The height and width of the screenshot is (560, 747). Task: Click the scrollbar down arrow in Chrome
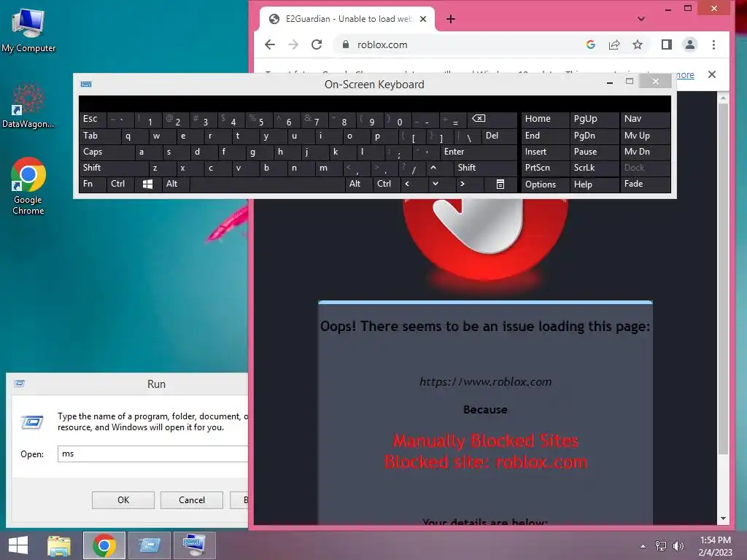tap(723, 518)
